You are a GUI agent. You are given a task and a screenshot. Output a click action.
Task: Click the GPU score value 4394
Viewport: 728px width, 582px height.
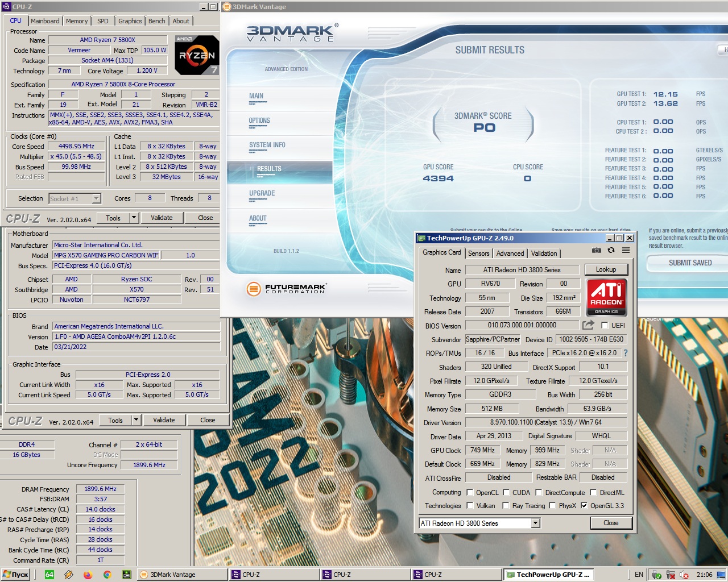click(438, 178)
